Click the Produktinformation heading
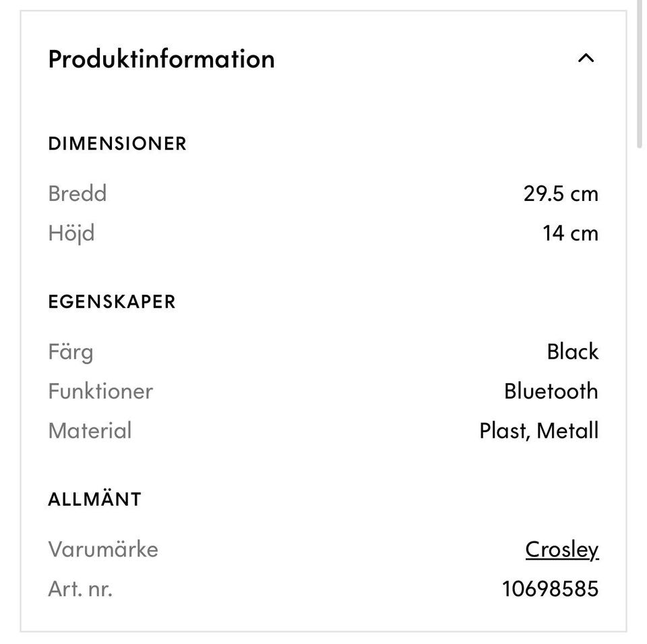The width and height of the screenshot is (647, 644). pos(161,59)
